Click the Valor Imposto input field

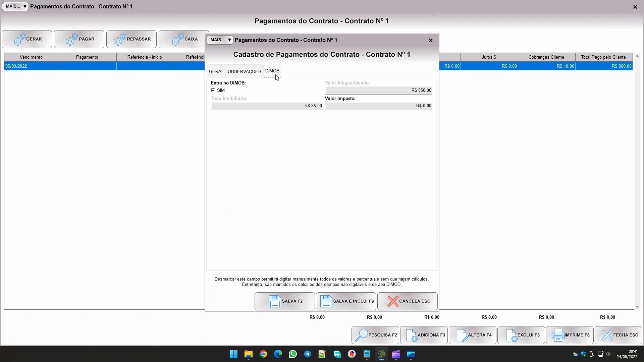[378, 106]
